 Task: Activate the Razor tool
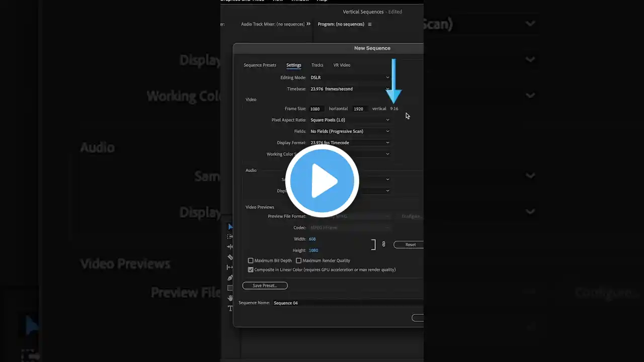pos(230,257)
